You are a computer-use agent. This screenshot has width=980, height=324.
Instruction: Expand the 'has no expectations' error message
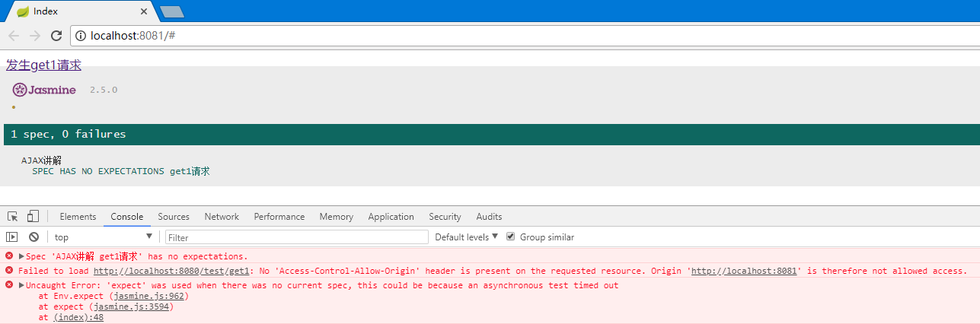click(x=22, y=256)
